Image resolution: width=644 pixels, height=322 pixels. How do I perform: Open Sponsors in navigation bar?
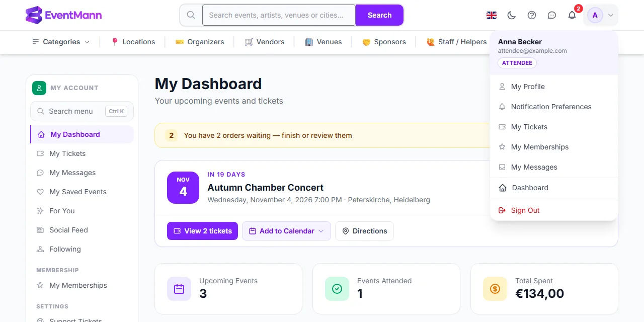point(384,42)
